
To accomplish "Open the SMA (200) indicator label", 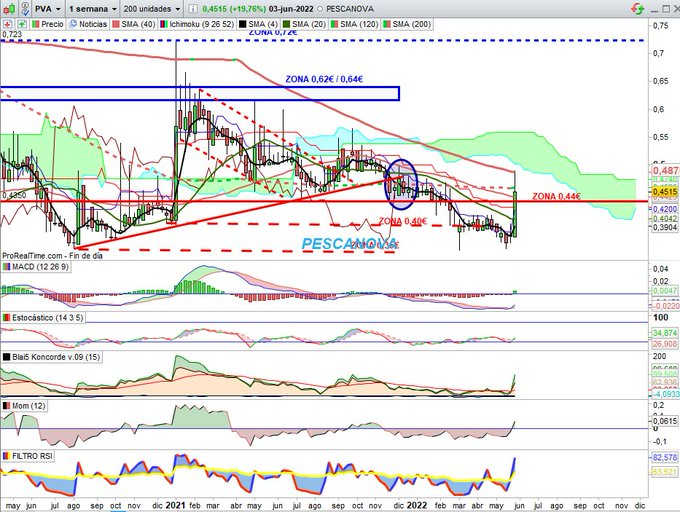I will click(407, 24).
